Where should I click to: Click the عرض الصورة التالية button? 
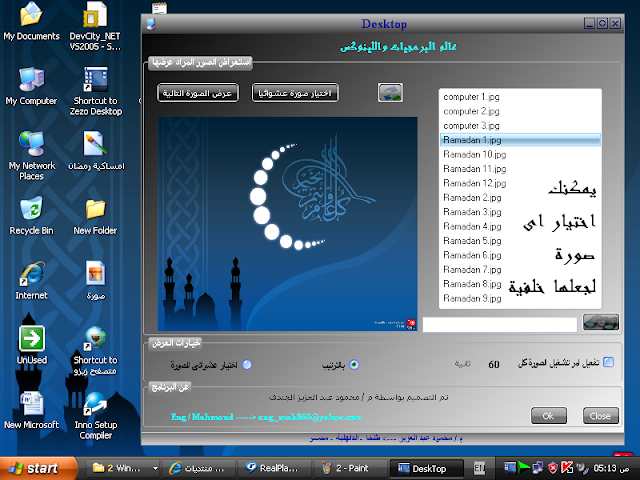(198, 93)
